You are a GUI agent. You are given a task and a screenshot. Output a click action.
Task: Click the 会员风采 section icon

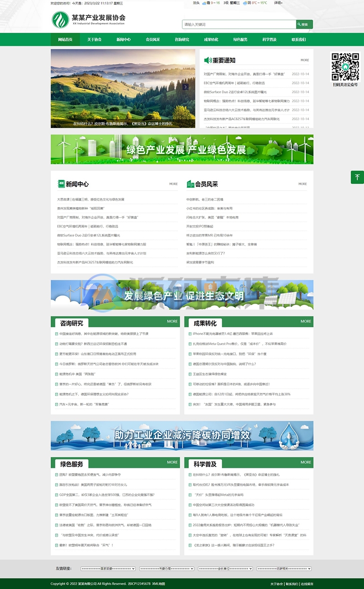coord(190,184)
